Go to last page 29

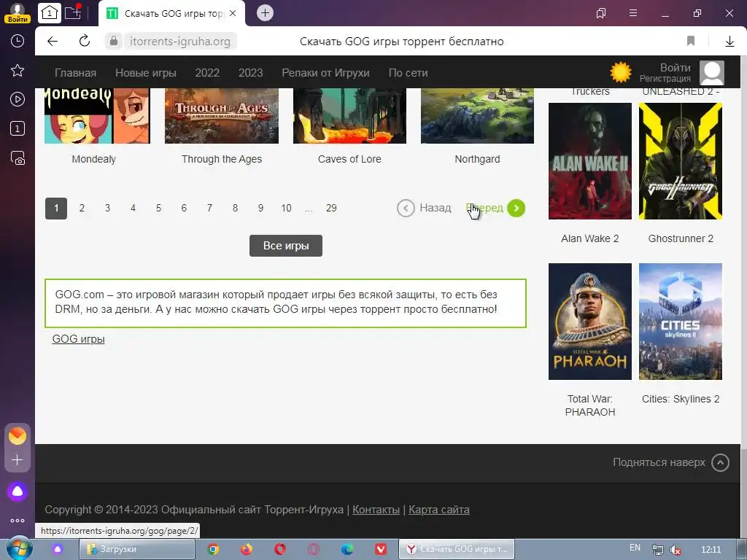(331, 208)
